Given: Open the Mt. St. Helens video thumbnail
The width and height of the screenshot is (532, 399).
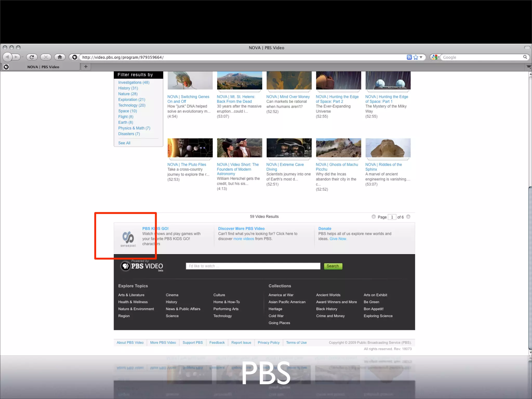Looking at the screenshot, I should (x=240, y=81).
